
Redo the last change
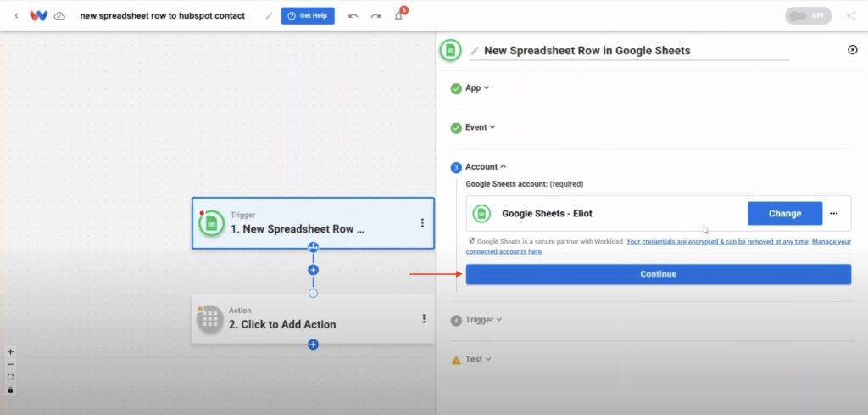pos(376,16)
